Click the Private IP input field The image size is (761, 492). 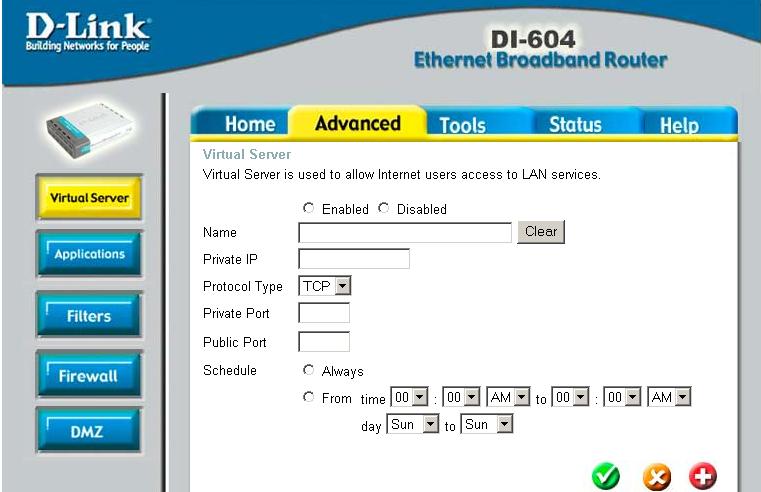click(354, 259)
